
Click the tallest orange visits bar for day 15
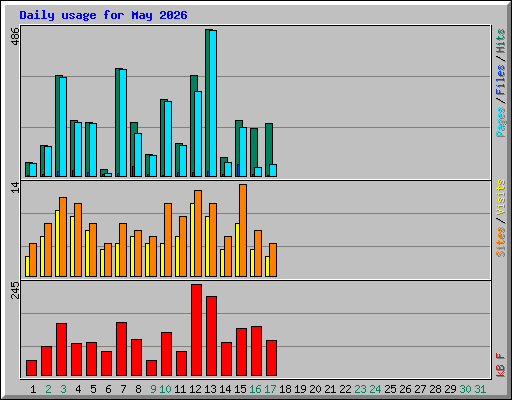pyautogui.click(x=243, y=230)
